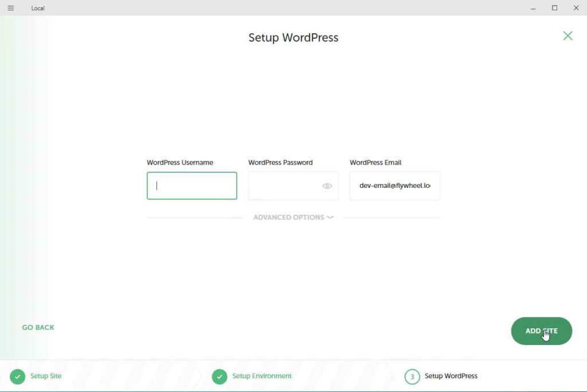Toggle password visibility eye icon

tap(327, 186)
